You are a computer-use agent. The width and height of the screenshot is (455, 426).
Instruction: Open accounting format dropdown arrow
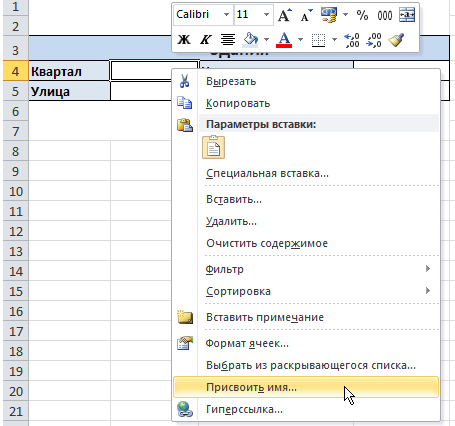pos(345,15)
